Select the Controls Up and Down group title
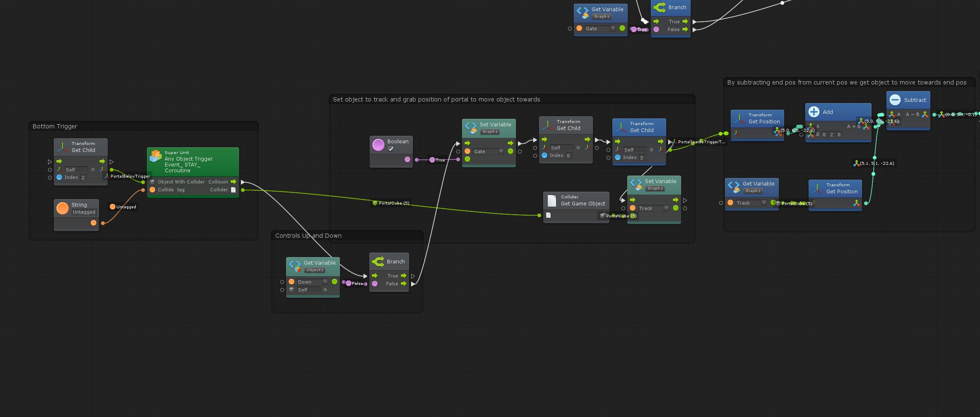 point(308,236)
